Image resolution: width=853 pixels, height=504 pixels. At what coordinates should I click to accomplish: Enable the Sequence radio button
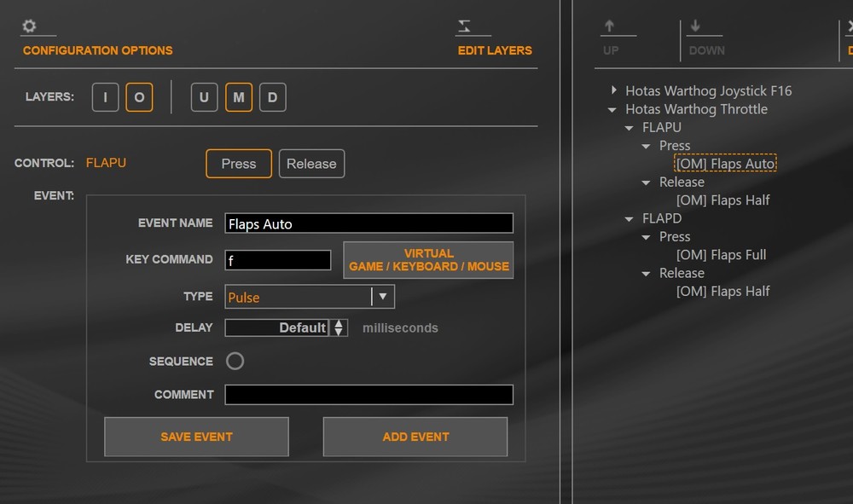(235, 361)
